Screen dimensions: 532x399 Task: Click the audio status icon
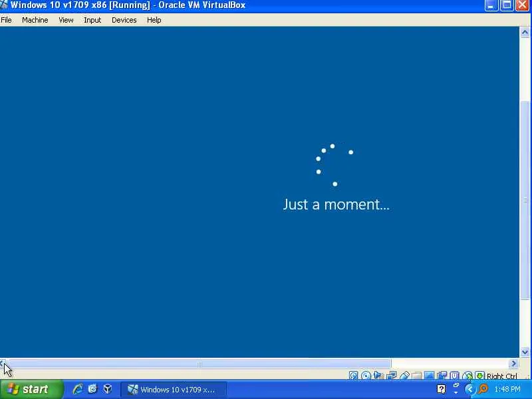pos(378,375)
